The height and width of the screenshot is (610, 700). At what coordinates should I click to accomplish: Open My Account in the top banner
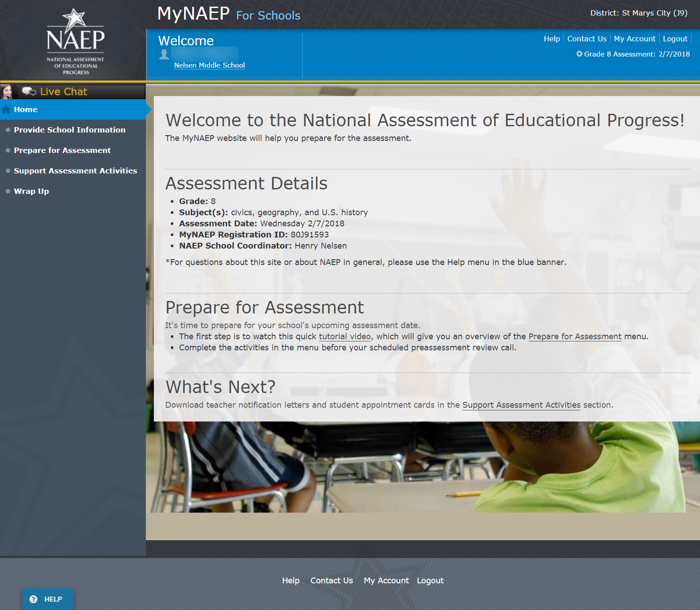[x=635, y=39]
